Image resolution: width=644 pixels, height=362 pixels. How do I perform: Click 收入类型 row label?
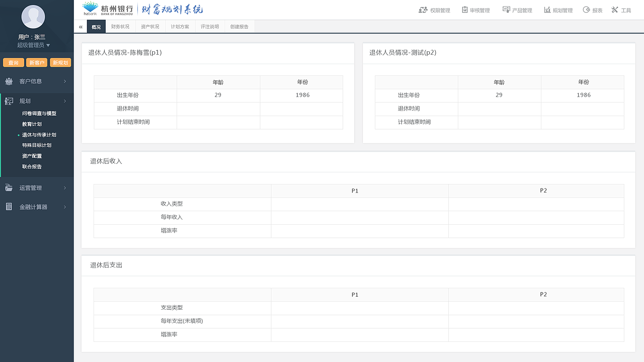click(x=172, y=204)
